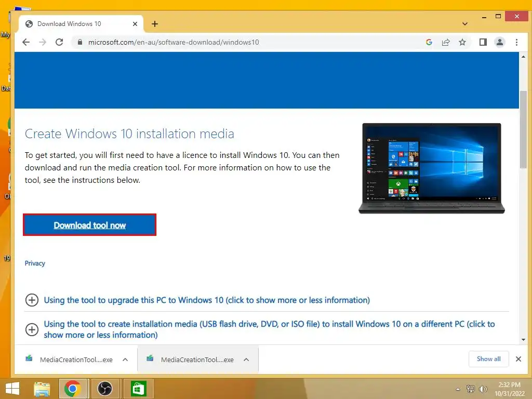Maximize the Chrome window
The height and width of the screenshot is (399, 532).
[498, 16]
